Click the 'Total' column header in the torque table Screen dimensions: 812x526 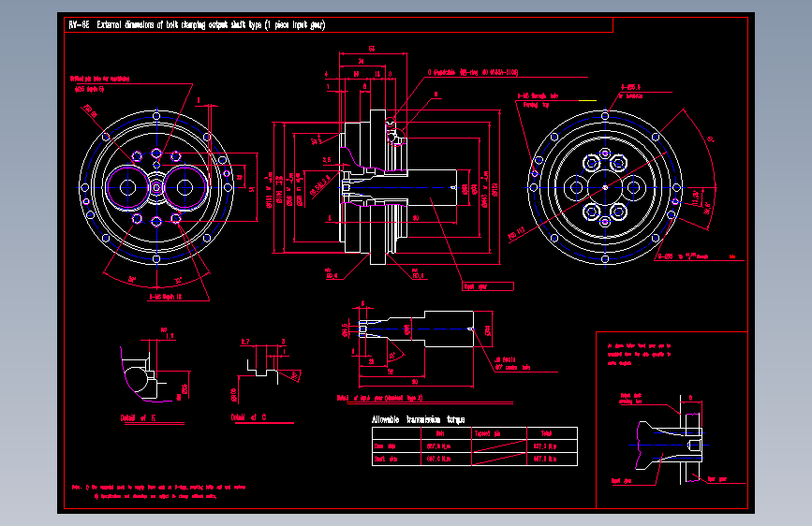(546, 433)
